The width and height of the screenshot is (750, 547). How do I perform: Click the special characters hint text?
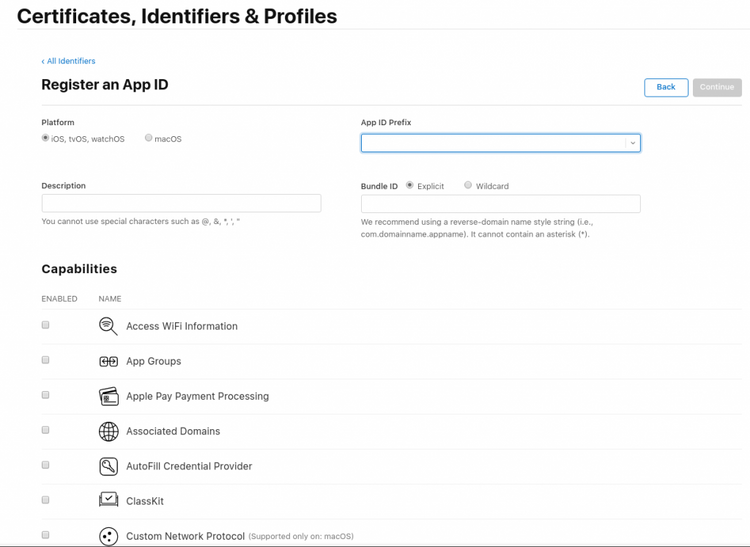(x=141, y=221)
